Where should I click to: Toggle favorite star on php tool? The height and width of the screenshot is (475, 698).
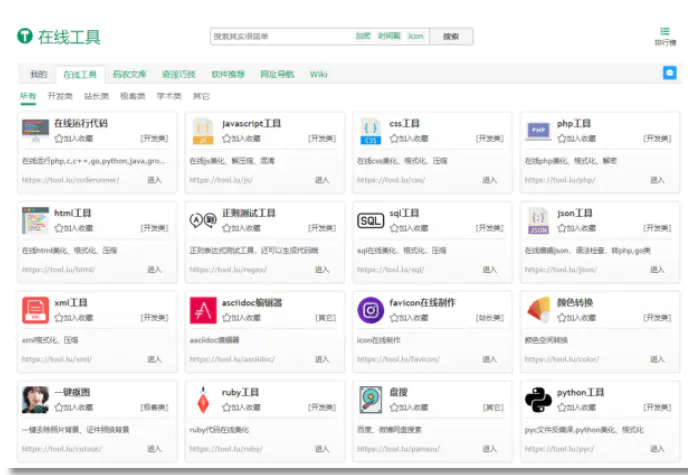(x=561, y=138)
